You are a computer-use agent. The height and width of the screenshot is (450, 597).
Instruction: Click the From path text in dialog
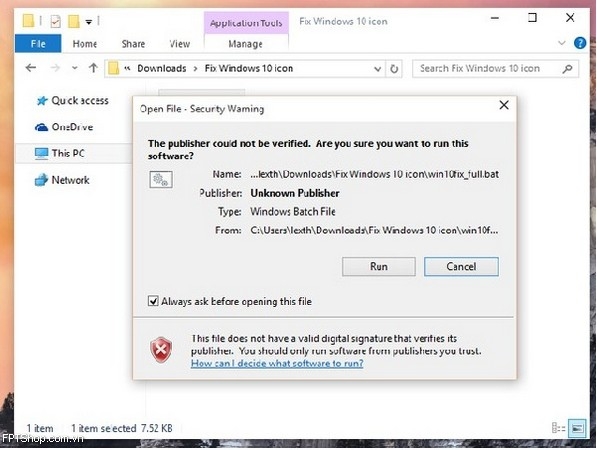tap(374, 230)
